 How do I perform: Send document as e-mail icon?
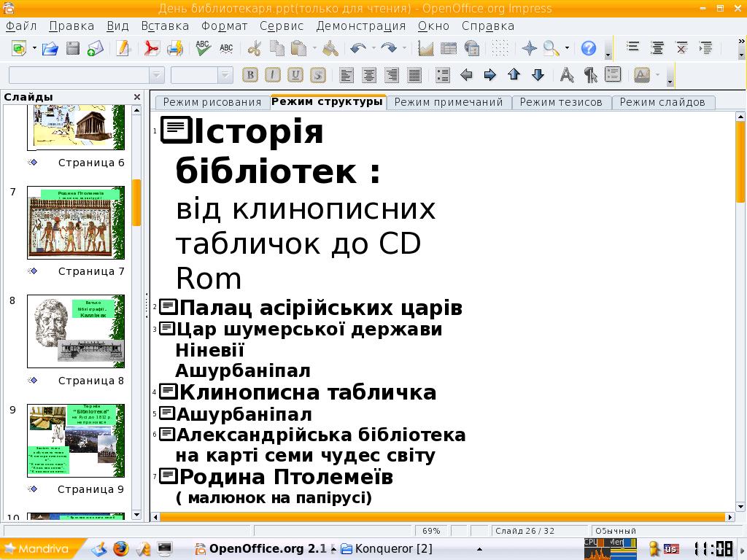(96, 48)
